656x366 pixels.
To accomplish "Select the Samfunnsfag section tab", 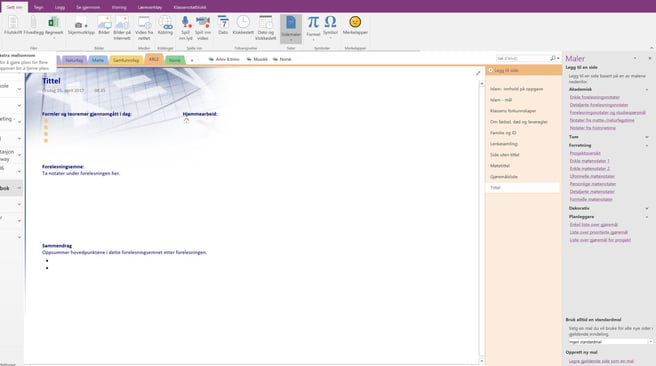I will [126, 60].
